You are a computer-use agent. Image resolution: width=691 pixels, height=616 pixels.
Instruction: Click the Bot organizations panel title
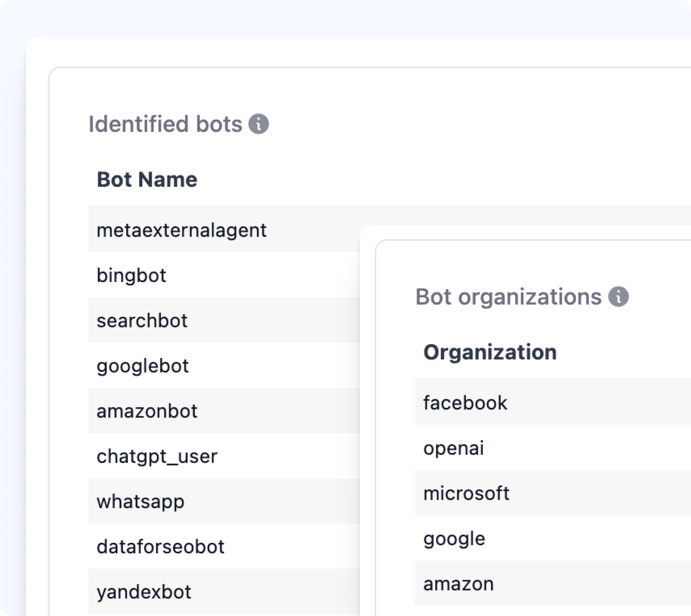point(508,297)
